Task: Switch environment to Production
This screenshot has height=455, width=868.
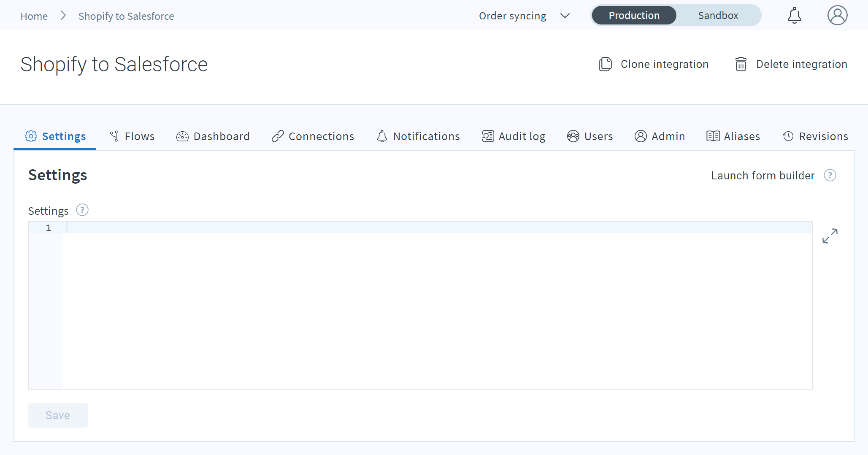Action: click(634, 15)
